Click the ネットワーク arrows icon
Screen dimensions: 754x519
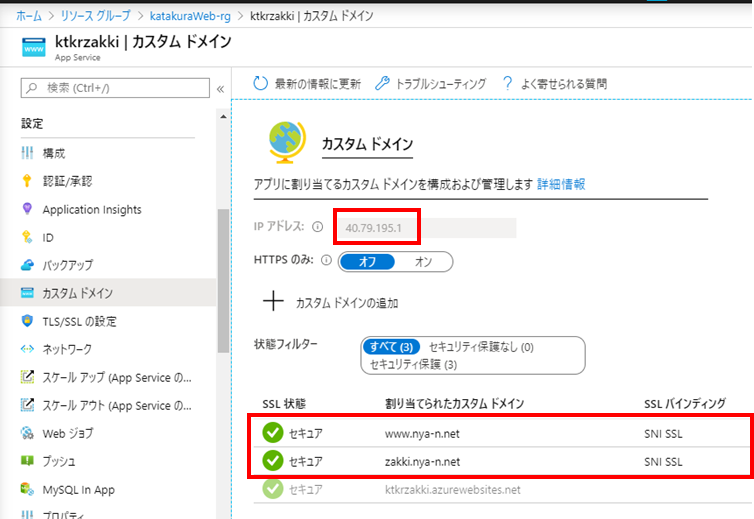[x=27, y=349]
